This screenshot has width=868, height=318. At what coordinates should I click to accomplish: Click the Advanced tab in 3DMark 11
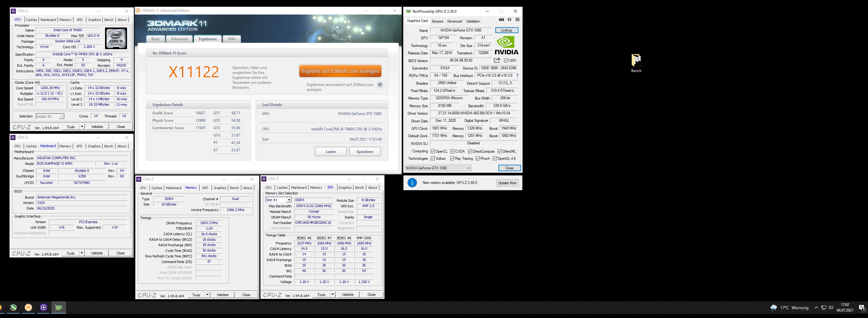[x=179, y=39]
